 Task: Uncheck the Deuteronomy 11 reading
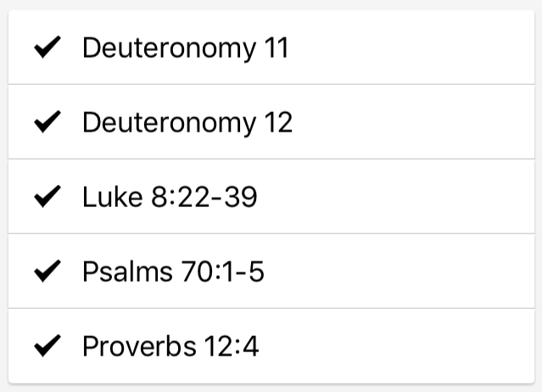(x=47, y=48)
